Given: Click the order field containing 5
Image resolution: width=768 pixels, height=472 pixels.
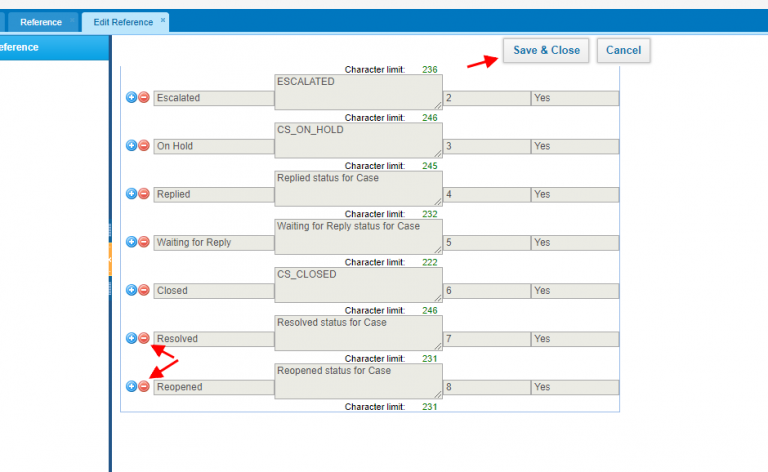Looking at the screenshot, I should (x=487, y=242).
